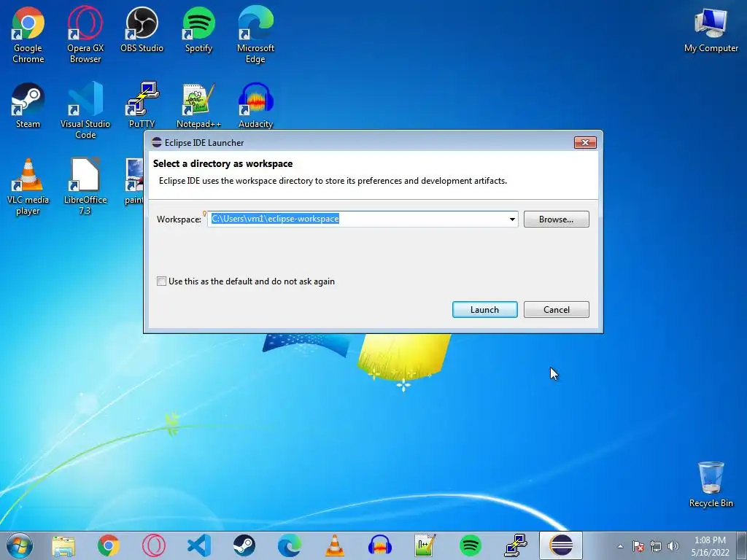This screenshot has height=560, width=747.
Task: Select LibreOffice 7.3 desktop icon
Action: (x=85, y=187)
